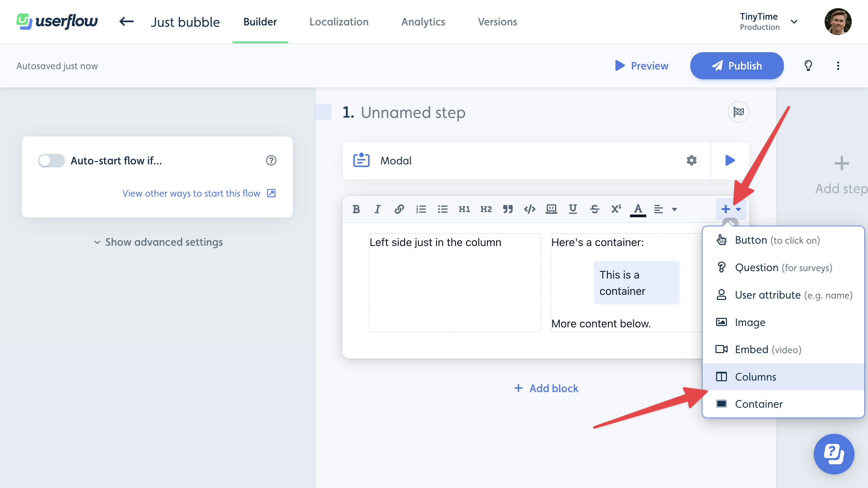Image resolution: width=868 pixels, height=488 pixels.
Task: Insert a Question for surveys
Action: (x=783, y=267)
